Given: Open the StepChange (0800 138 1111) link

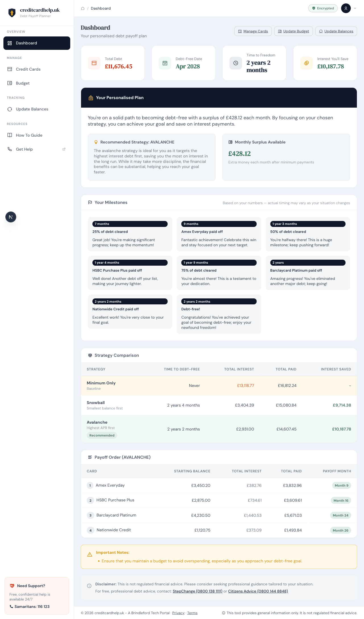Looking at the screenshot, I should (x=197, y=591).
